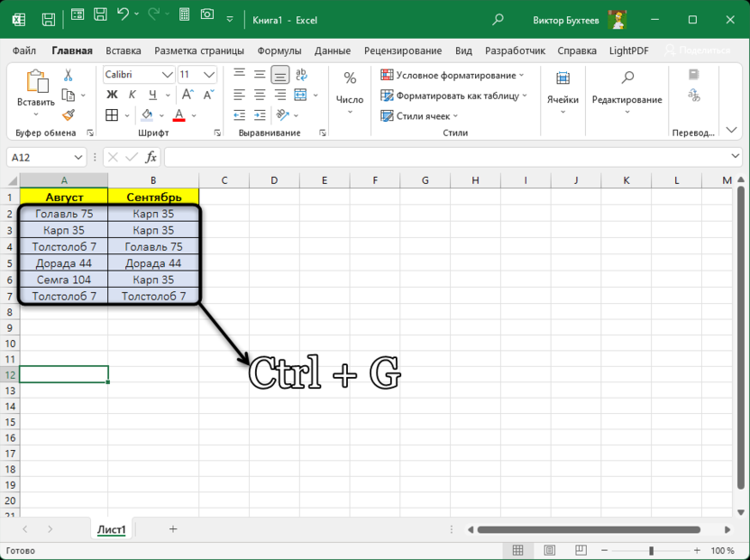Viewport: 750px width, 560px height.
Task: Click the Paste clipboard icon
Action: pos(37,81)
